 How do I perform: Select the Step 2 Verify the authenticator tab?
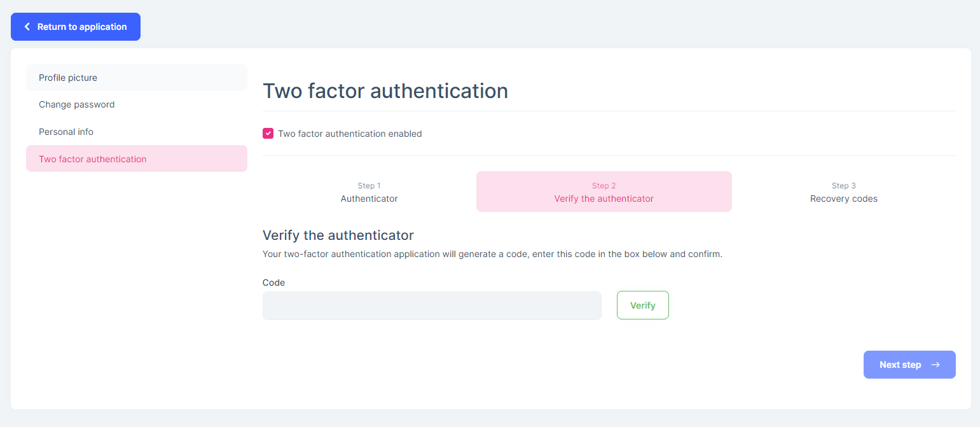tap(604, 192)
